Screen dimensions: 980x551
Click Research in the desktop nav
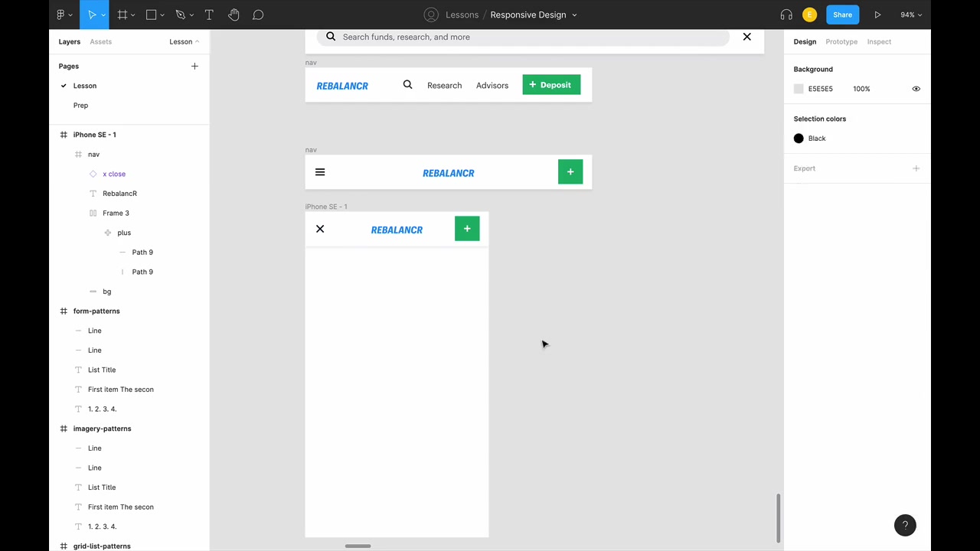click(x=445, y=86)
